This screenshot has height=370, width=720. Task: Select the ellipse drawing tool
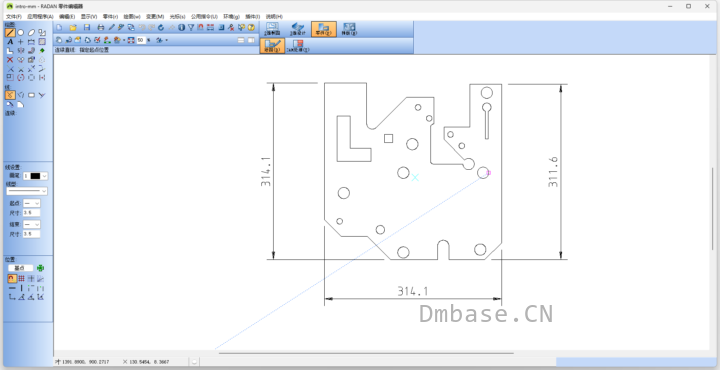click(31, 33)
